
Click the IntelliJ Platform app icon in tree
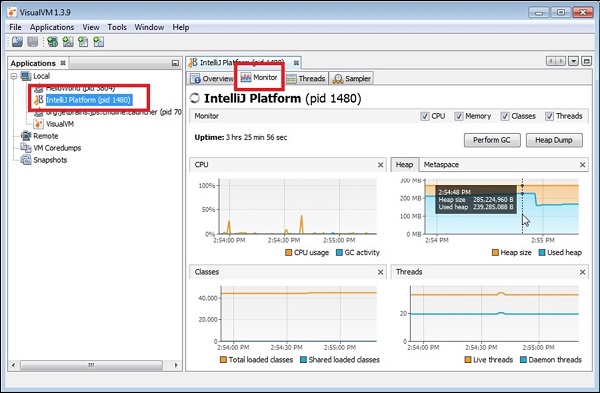point(38,100)
